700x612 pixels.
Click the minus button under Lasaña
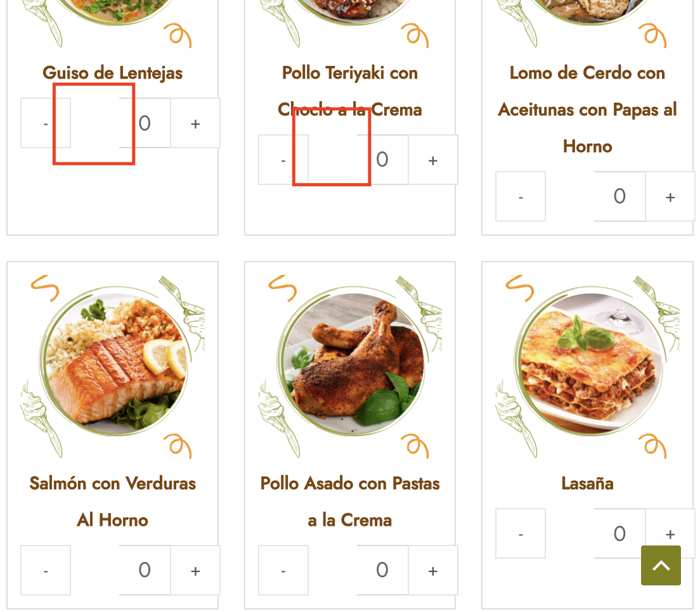click(x=521, y=533)
